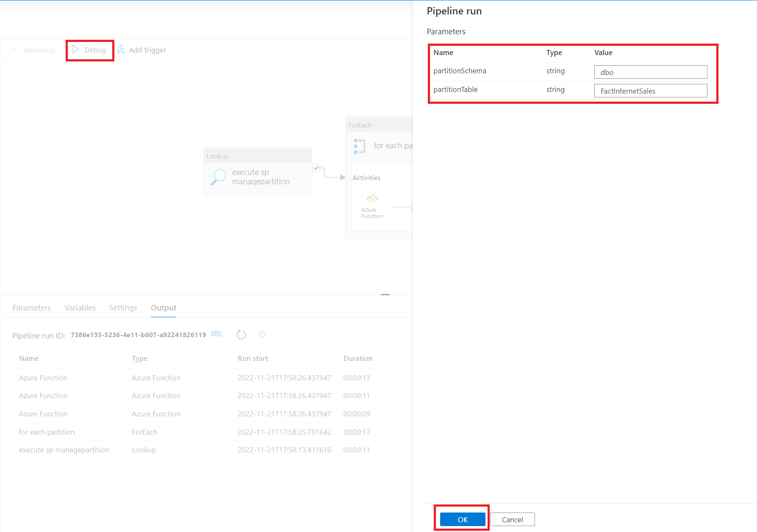Refresh the pipeline run output
Screen dimensions: 757x532
click(241, 335)
